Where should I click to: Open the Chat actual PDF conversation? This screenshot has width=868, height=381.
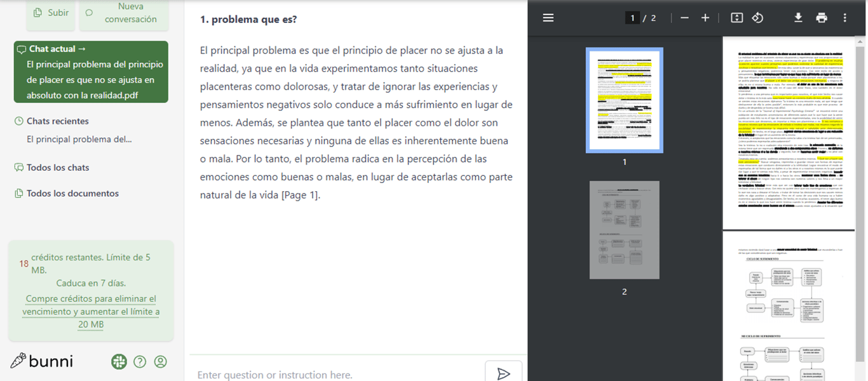pos(91,72)
